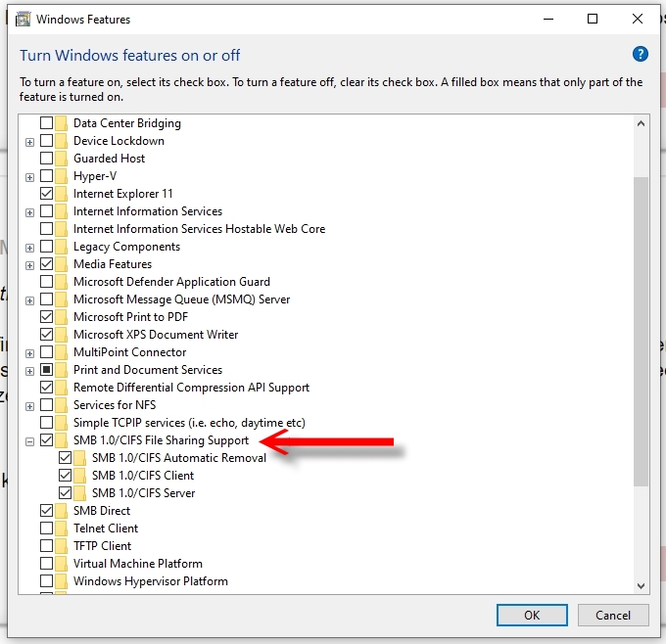Enable Virtual Machine Platform checkbox
This screenshot has width=666, height=644.
[46, 564]
